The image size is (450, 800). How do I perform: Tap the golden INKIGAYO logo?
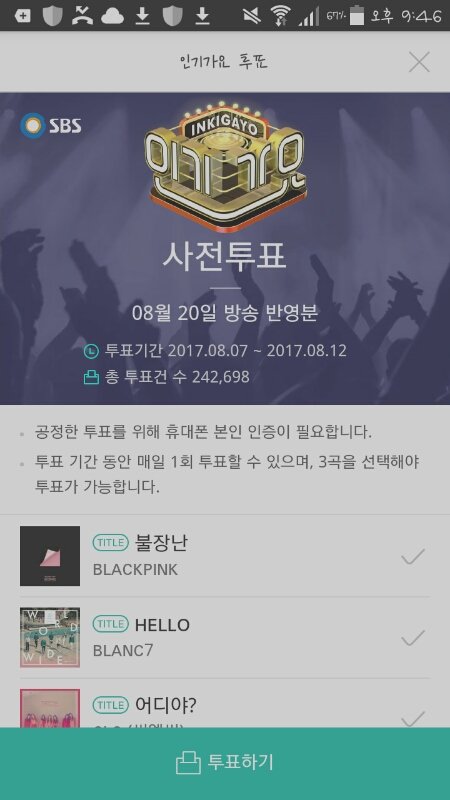(x=226, y=165)
